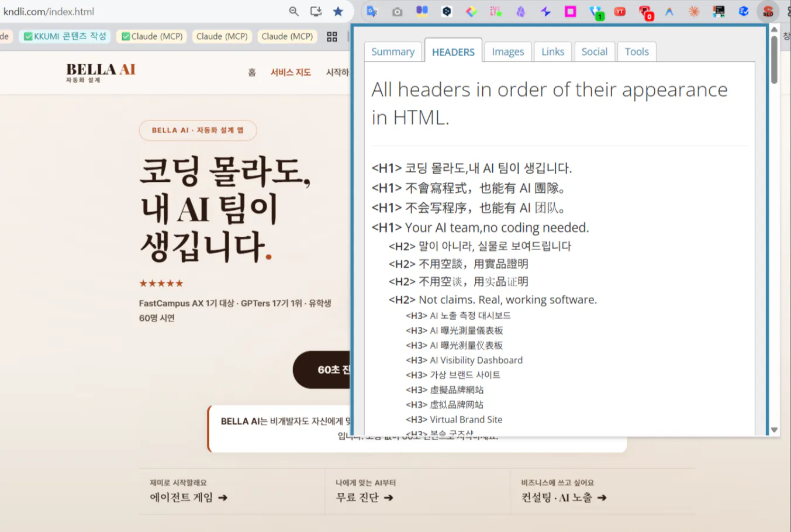Click the blue lightning bolt extension icon

coord(545,12)
